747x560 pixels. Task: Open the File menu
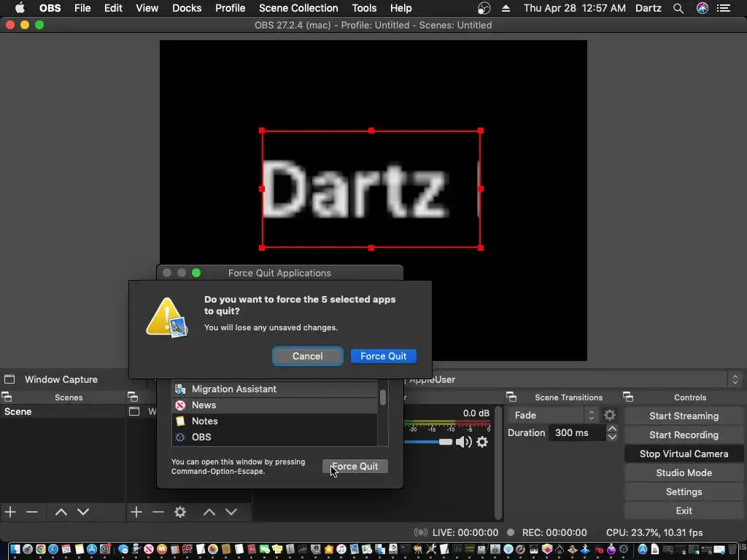pos(82,8)
